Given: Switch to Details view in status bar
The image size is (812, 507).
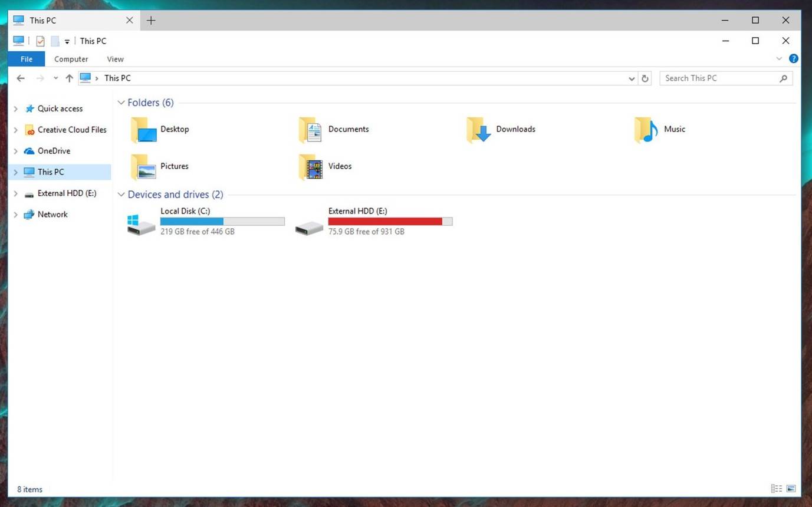Looking at the screenshot, I should coord(777,489).
